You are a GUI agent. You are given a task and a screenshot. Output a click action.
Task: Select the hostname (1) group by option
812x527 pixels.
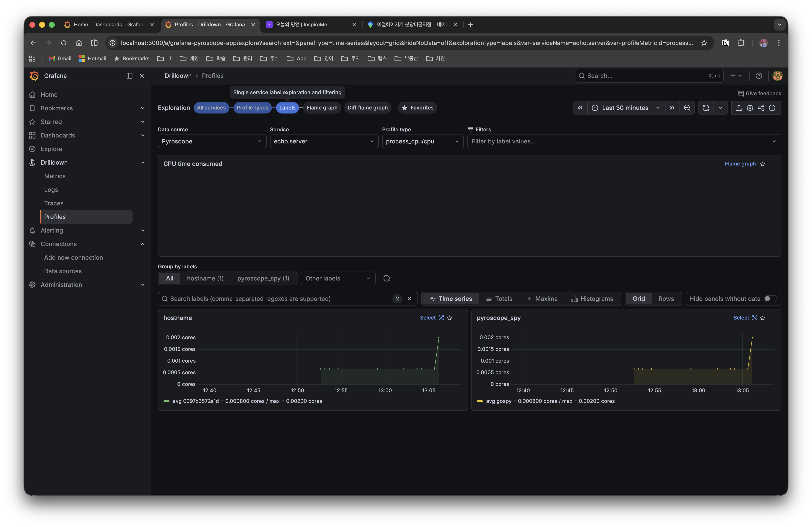[x=205, y=278]
